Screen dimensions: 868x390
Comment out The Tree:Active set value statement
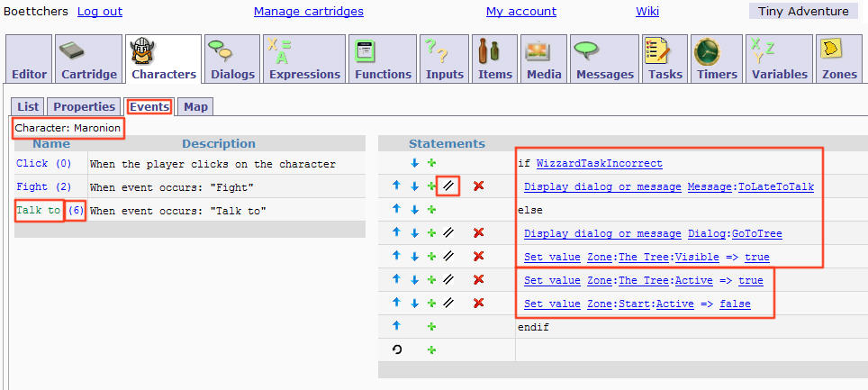[448, 281]
